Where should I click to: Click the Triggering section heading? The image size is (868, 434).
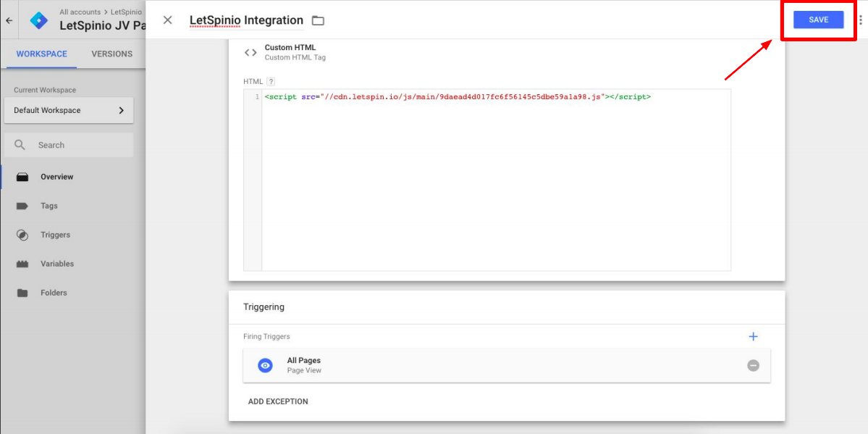(264, 306)
